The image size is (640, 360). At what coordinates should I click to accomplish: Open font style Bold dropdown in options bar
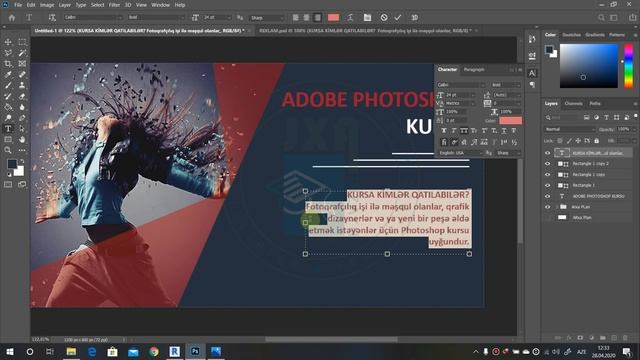[x=156, y=18]
